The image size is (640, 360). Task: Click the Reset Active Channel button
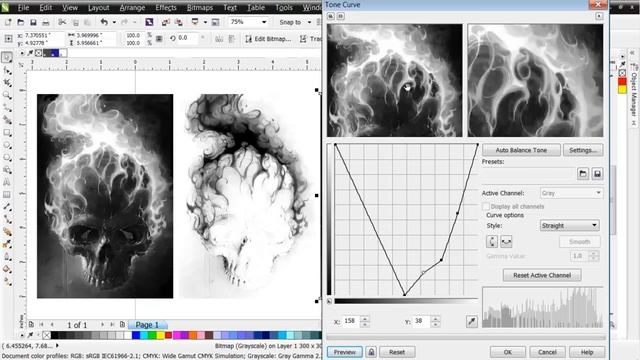pos(542,276)
